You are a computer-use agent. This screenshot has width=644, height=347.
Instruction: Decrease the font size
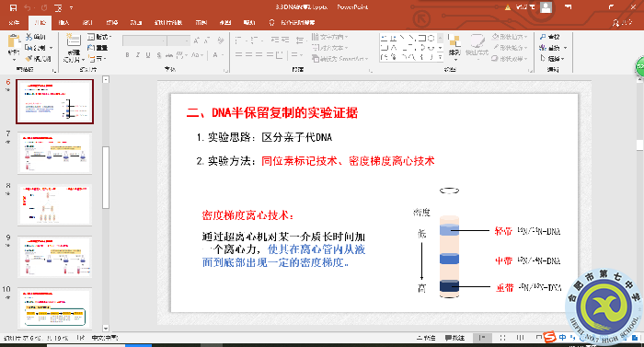pyautogui.click(x=207, y=40)
